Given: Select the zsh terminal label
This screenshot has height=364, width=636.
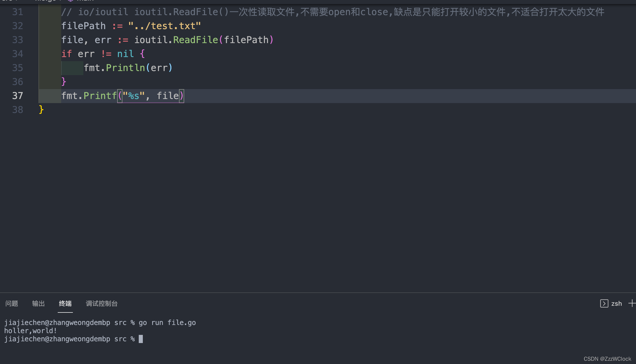Looking at the screenshot, I should tap(616, 303).
